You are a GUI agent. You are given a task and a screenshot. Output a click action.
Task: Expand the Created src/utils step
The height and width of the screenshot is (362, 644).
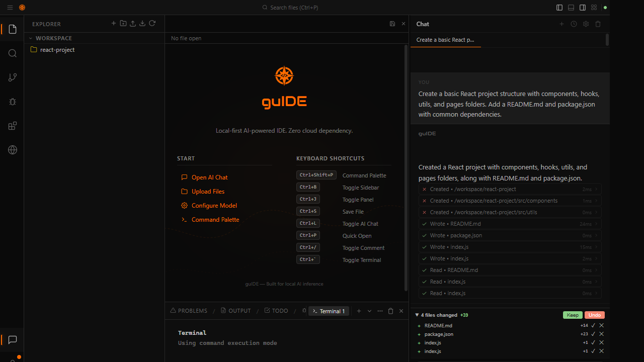click(x=510, y=213)
